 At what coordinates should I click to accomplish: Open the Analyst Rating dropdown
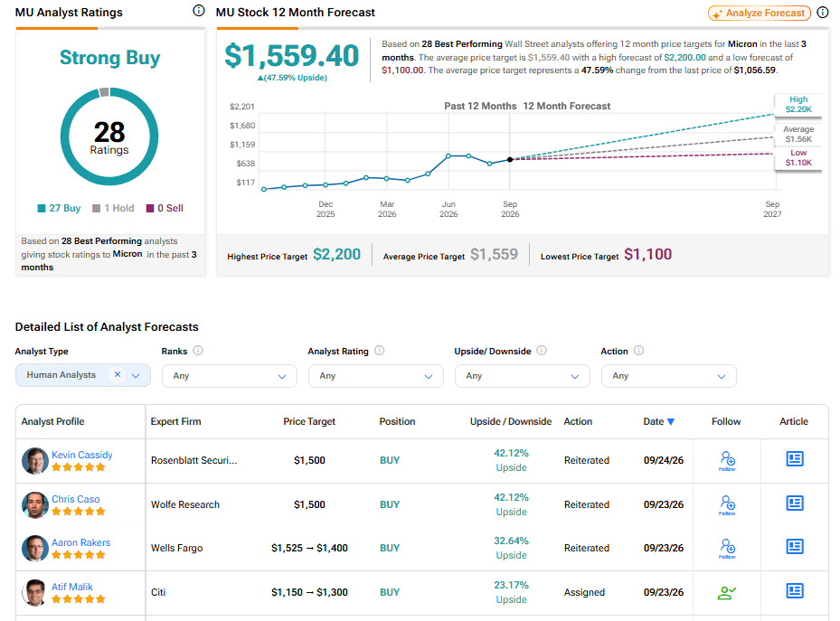375,376
